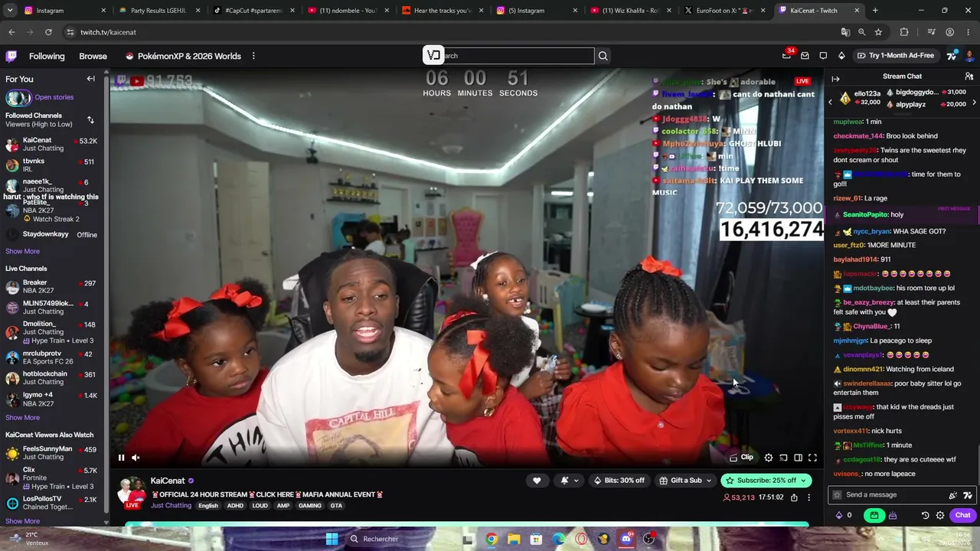This screenshot has height=551, width=980.
Task: Show more channels KaiCenat viewers watch
Action: click(x=22, y=521)
